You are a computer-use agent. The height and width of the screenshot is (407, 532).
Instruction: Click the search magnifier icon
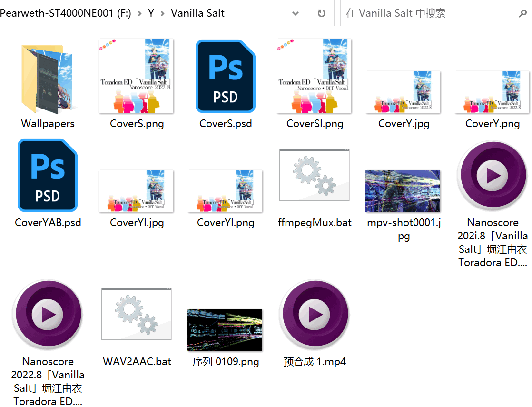tap(522, 13)
